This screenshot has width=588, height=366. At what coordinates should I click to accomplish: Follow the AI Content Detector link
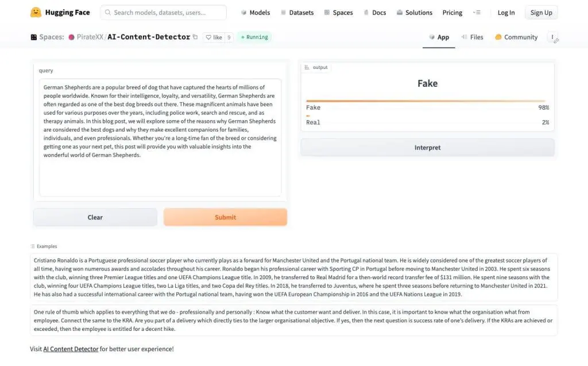(x=70, y=349)
